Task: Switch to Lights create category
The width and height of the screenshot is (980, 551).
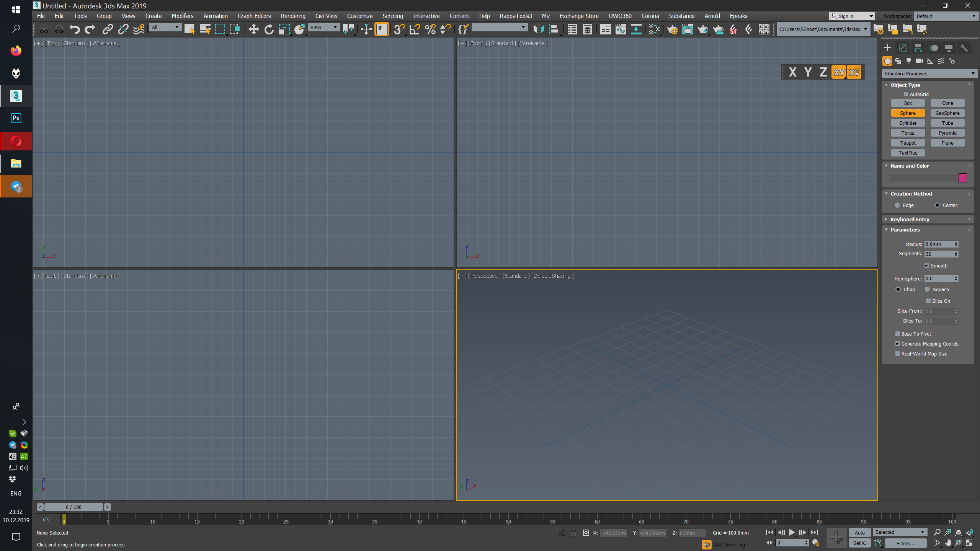Action: [x=909, y=61]
